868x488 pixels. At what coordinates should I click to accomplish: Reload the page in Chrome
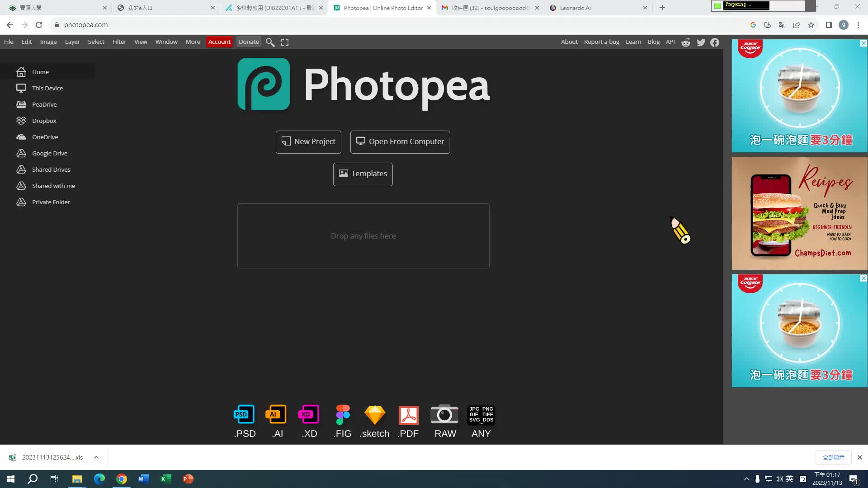pyautogui.click(x=39, y=25)
